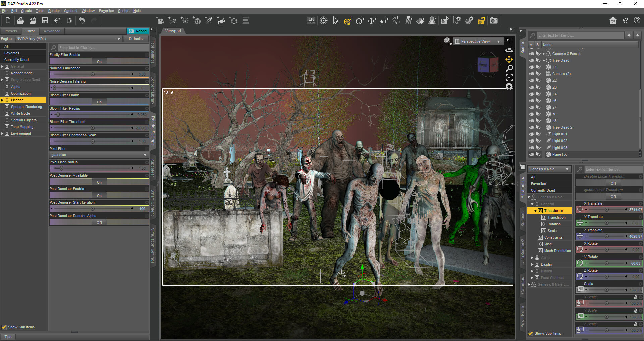Create a new scene with New icon

(8, 21)
